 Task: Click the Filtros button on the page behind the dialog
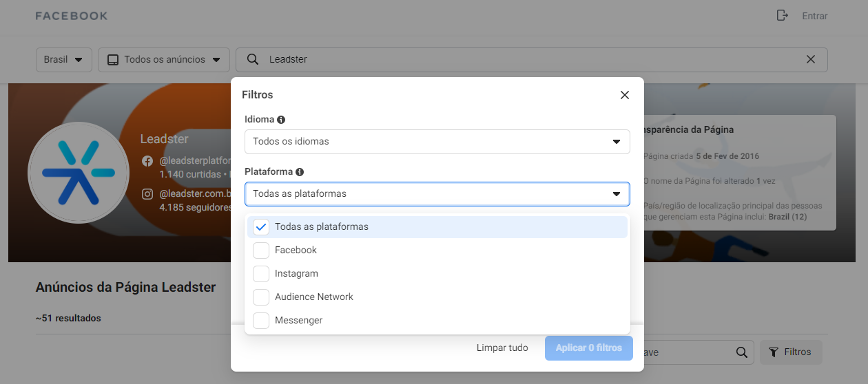tap(791, 352)
